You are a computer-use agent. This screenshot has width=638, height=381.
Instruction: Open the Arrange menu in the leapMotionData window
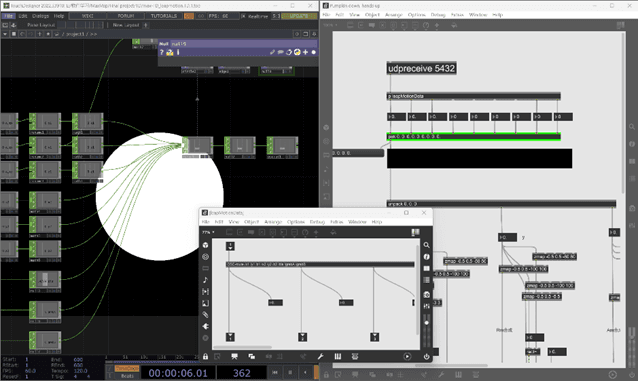coord(273,222)
